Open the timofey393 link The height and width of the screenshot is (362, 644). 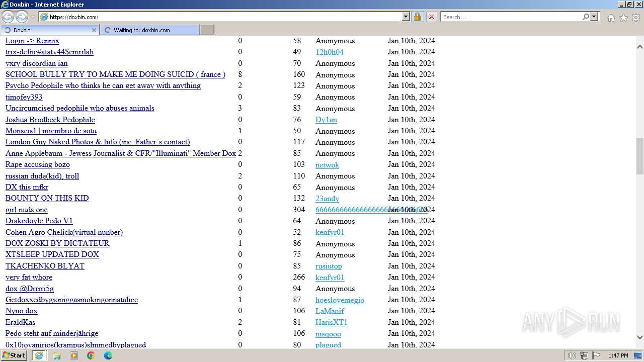click(24, 97)
